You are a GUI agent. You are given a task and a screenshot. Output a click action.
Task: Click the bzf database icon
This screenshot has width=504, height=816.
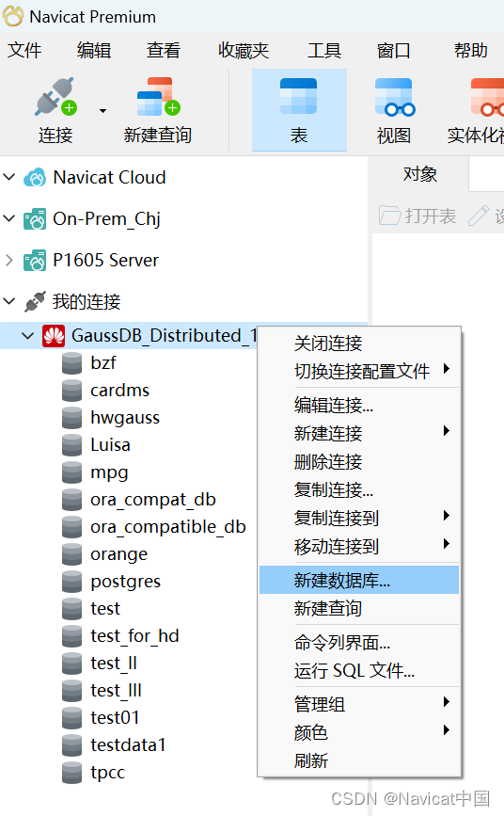click(71, 363)
